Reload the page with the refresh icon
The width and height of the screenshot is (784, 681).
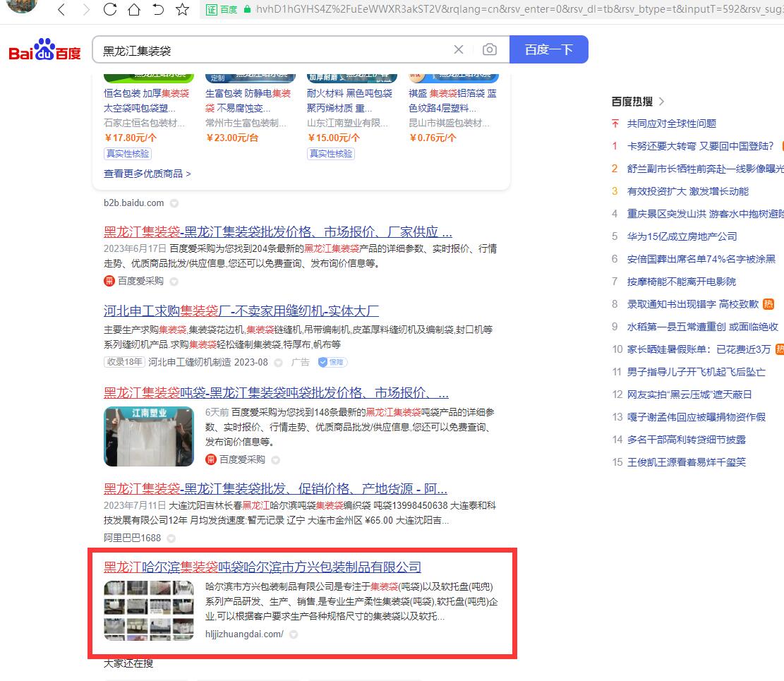coord(110,9)
